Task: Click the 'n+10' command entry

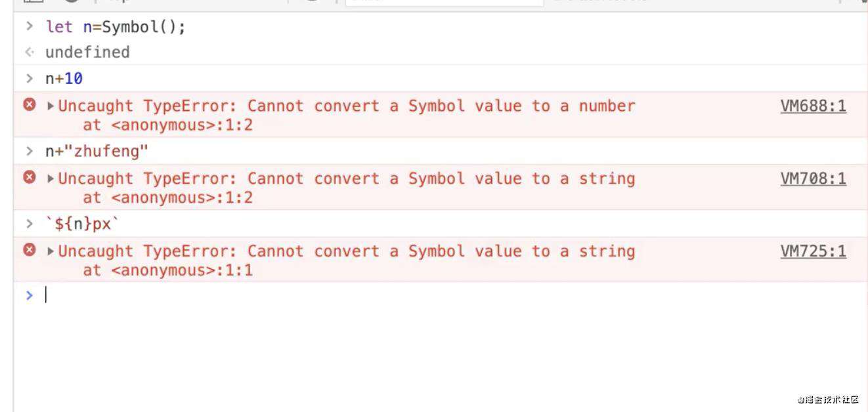Action: coord(64,79)
